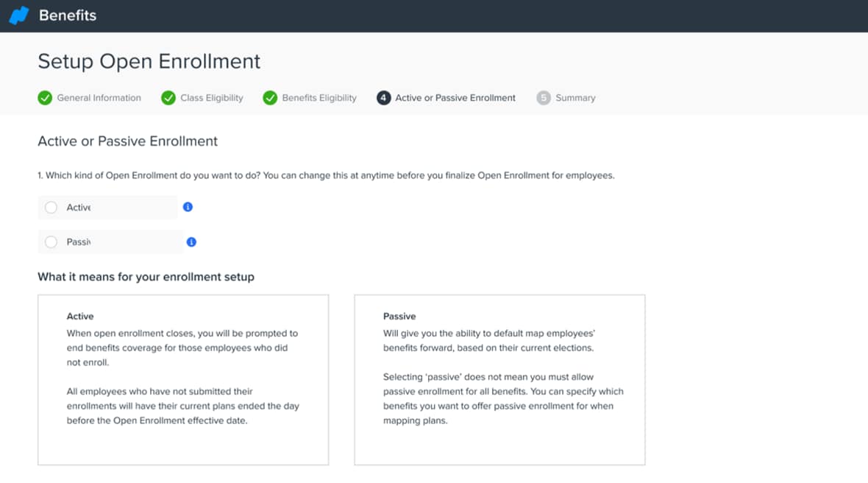868x483 pixels.
Task: Jump to the Summary step
Action: tap(575, 98)
